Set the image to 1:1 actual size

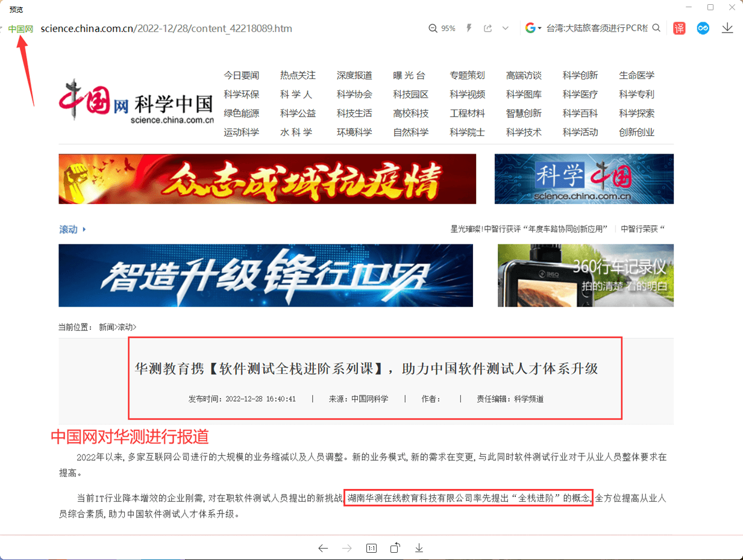coord(371,548)
